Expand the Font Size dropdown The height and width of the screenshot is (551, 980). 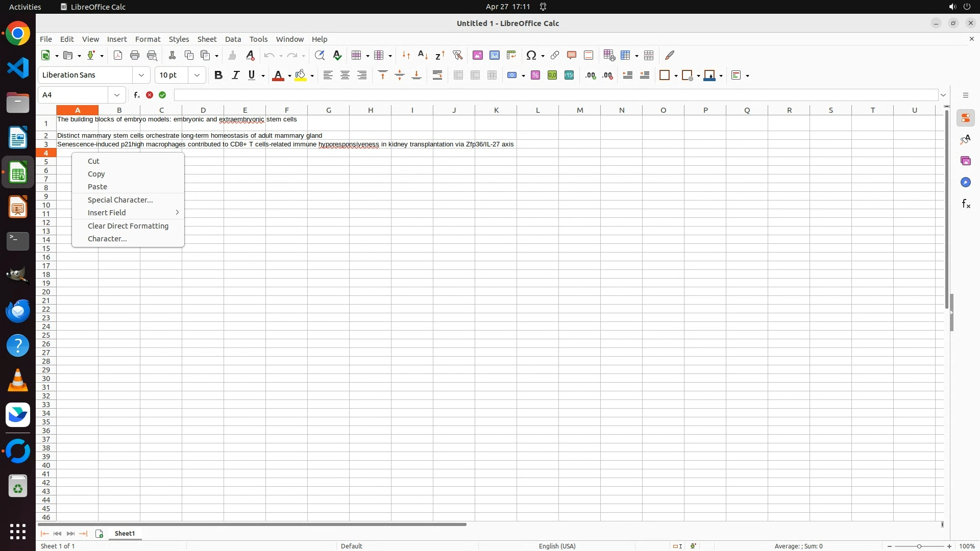point(197,76)
